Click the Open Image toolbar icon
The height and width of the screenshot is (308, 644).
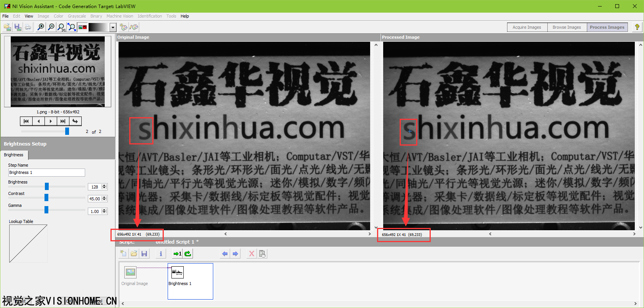pos(7,27)
